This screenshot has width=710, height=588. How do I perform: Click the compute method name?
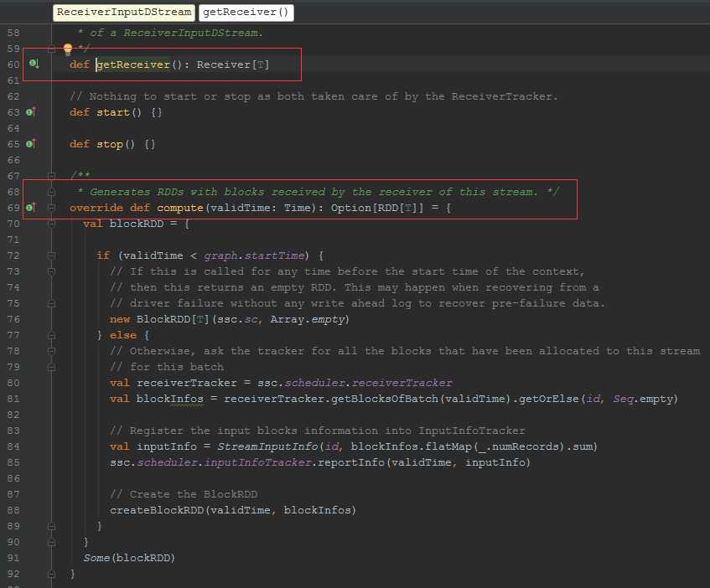point(180,208)
